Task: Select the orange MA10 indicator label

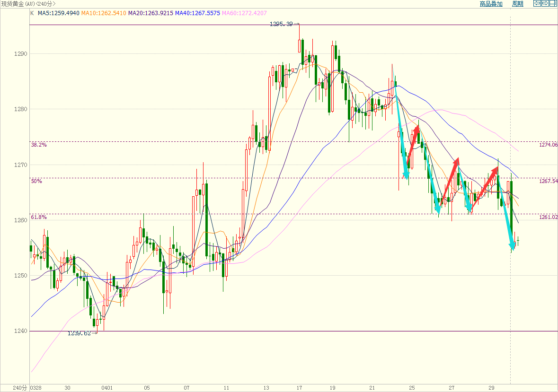Action: pyautogui.click(x=104, y=13)
